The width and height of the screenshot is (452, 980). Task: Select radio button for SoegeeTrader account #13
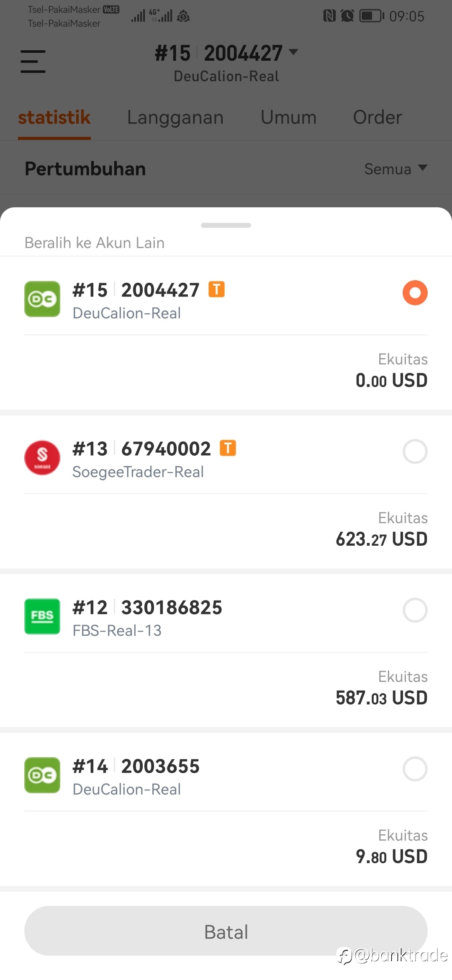click(x=415, y=451)
